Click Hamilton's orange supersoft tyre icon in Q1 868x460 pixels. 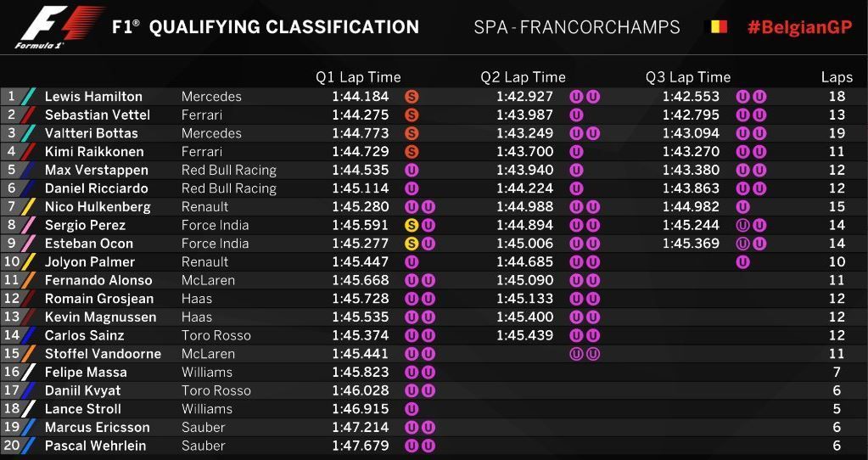pyautogui.click(x=412, y=97)
